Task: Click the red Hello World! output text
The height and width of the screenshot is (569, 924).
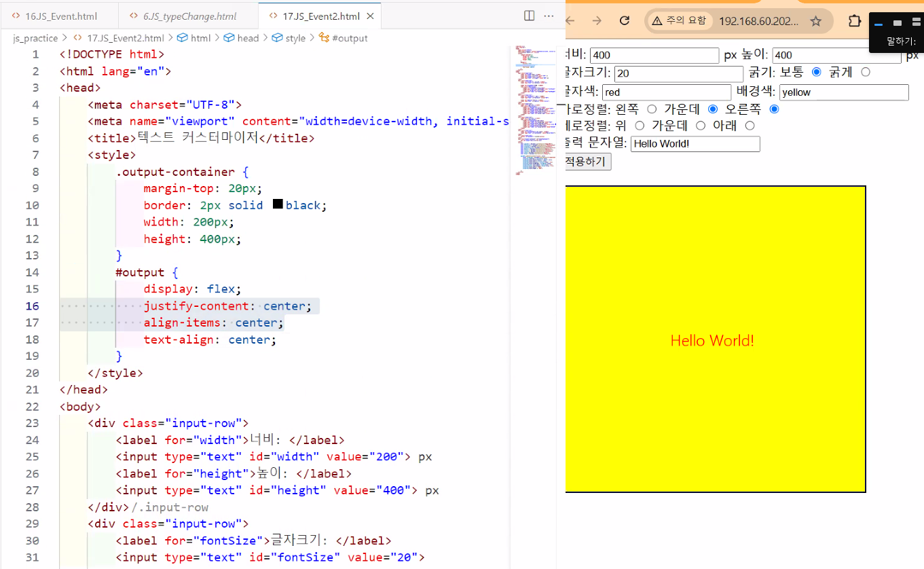Action: click(x=712, y=341)
